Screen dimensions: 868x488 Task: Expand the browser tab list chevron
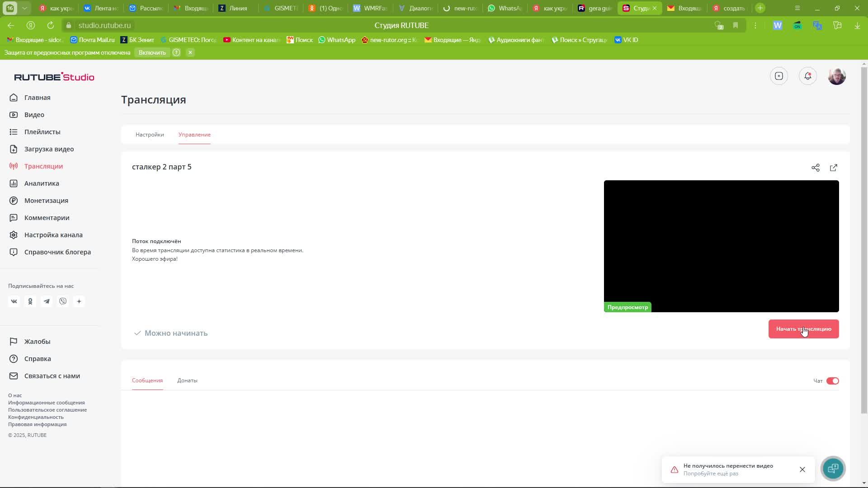click(x=25, y=8)
